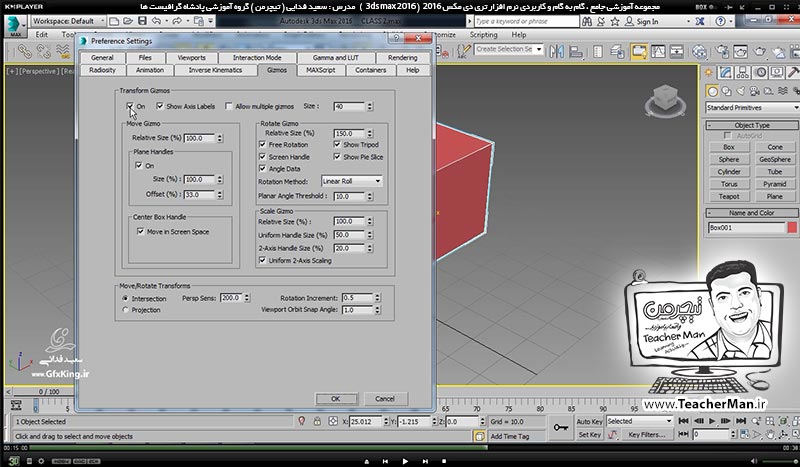Switch to the General tab
This screenshot has height=467, width=800.
[x=102, y=58]
